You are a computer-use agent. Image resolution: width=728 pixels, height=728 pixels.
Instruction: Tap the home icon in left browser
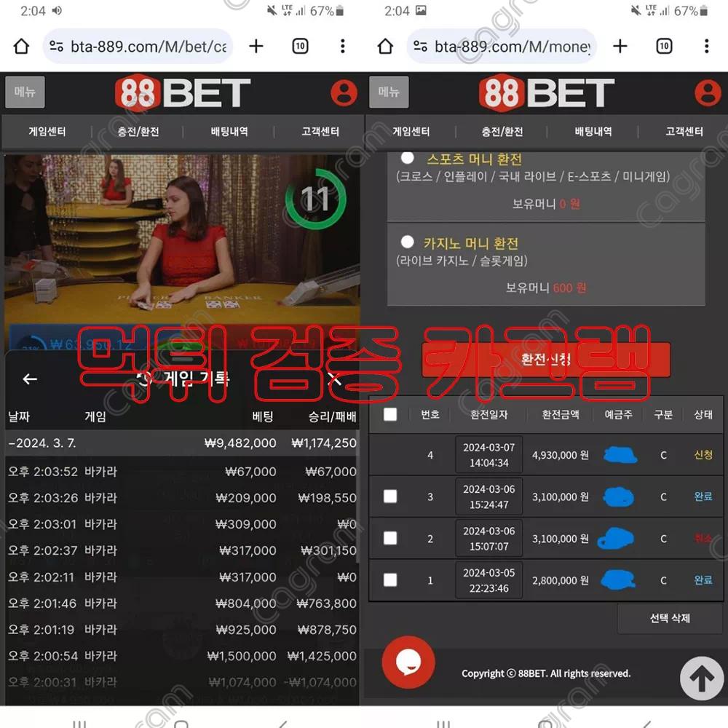click(x=21, y=47)
